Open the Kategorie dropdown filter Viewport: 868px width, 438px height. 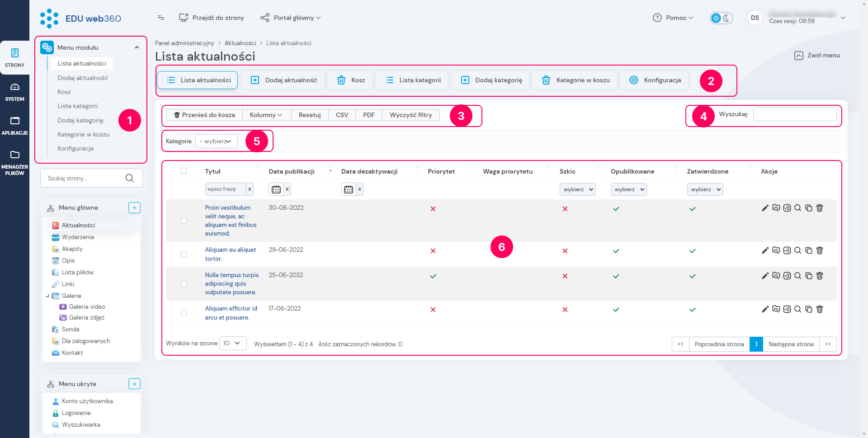(x=216, y=141)
